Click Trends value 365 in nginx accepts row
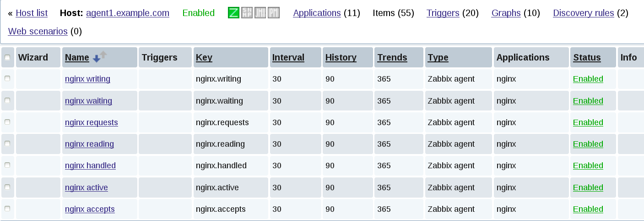Image resolution: width=644 pixels, height=221 pixels. coord(384,209)
